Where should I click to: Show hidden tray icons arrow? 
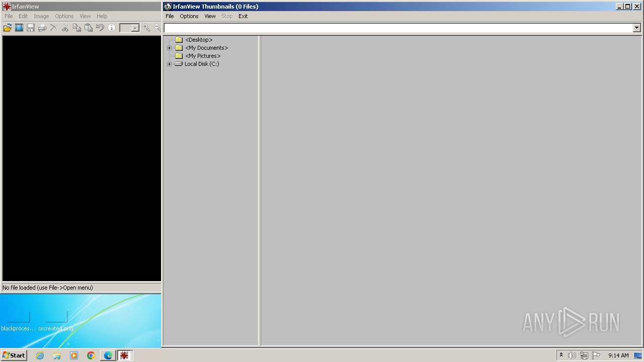pos(561,355)
